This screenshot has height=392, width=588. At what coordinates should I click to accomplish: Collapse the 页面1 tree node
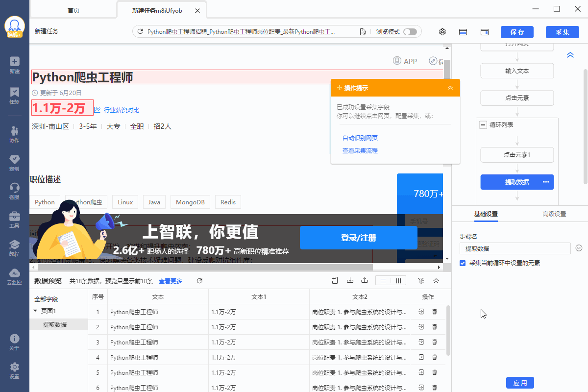(x=35, y=311)
